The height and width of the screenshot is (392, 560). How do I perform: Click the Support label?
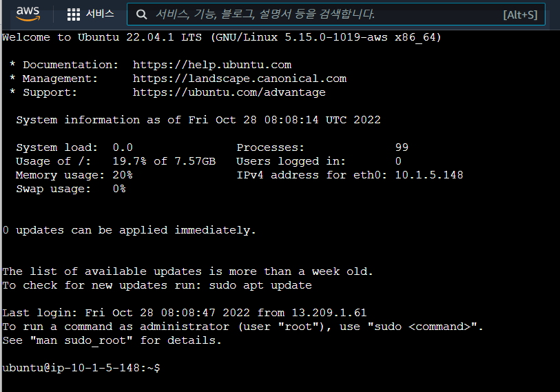[x=50, y=92]
